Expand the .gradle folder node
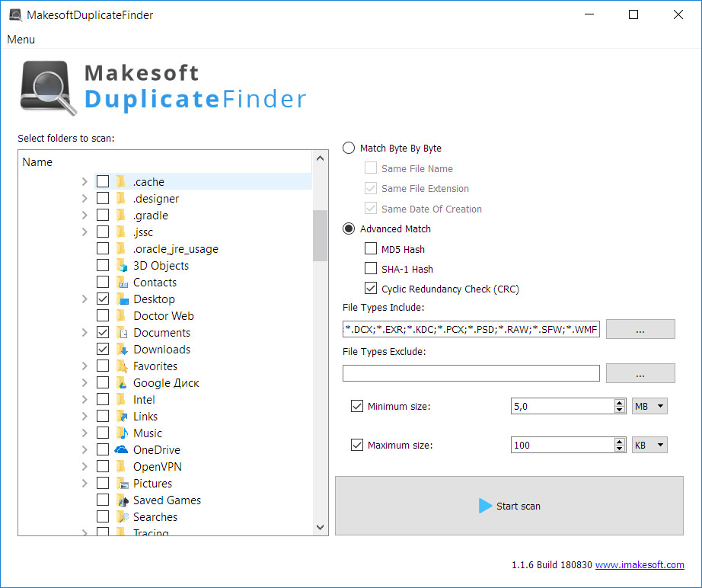Image resolution: width=702 pixels, height=588 pixels. pos(85,215)
